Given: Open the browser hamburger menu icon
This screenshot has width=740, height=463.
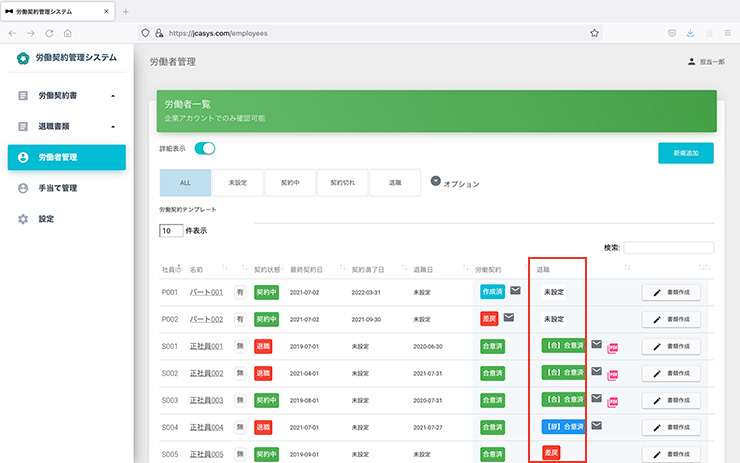Looking at the screenshot, I should pos(727,33).
